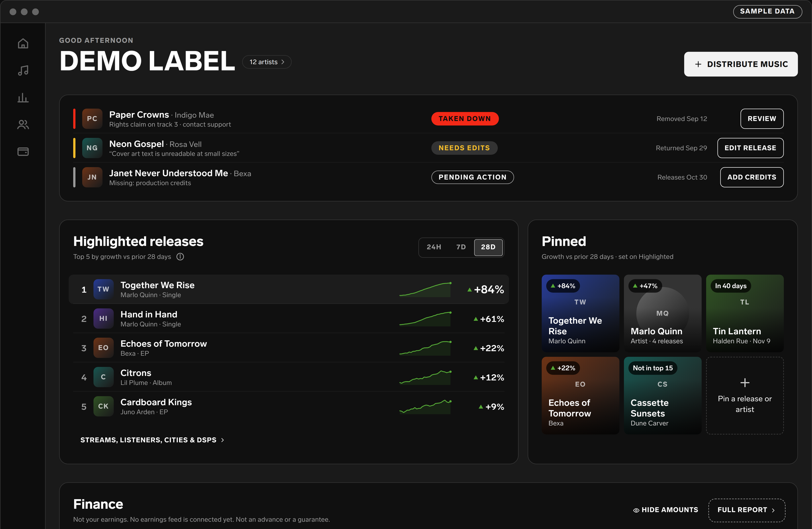The height and width of the screenshot is (529, 812).
Task: Switch range to 24H
Action: point(434,247)
